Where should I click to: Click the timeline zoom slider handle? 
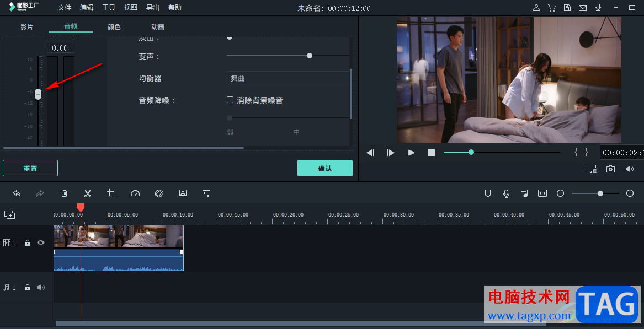(600, 193)
